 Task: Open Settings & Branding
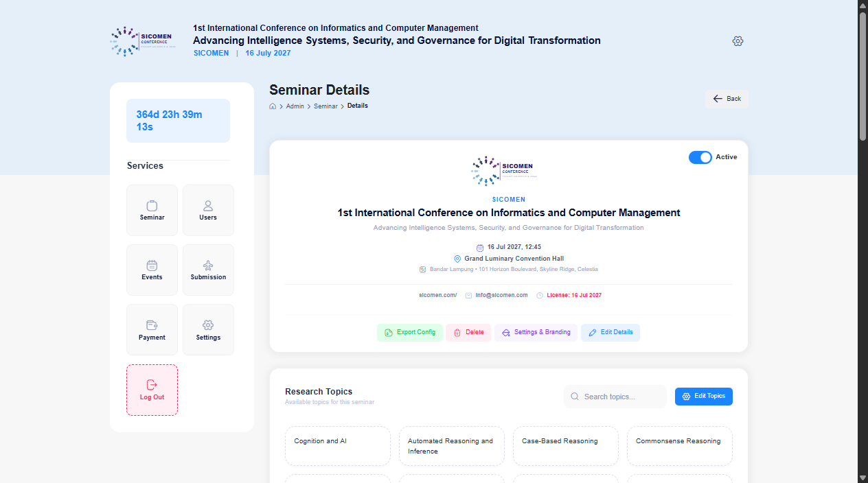point(536,333)
